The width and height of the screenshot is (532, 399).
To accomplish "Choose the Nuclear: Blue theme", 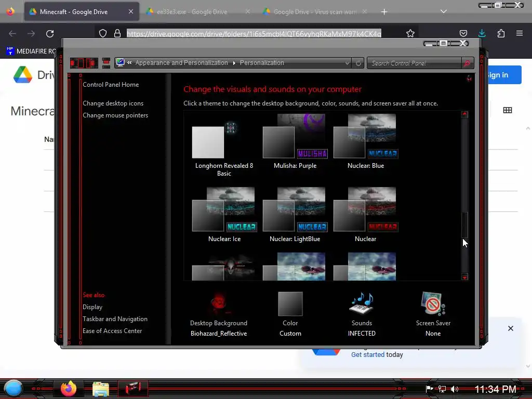I will point(365,141).
